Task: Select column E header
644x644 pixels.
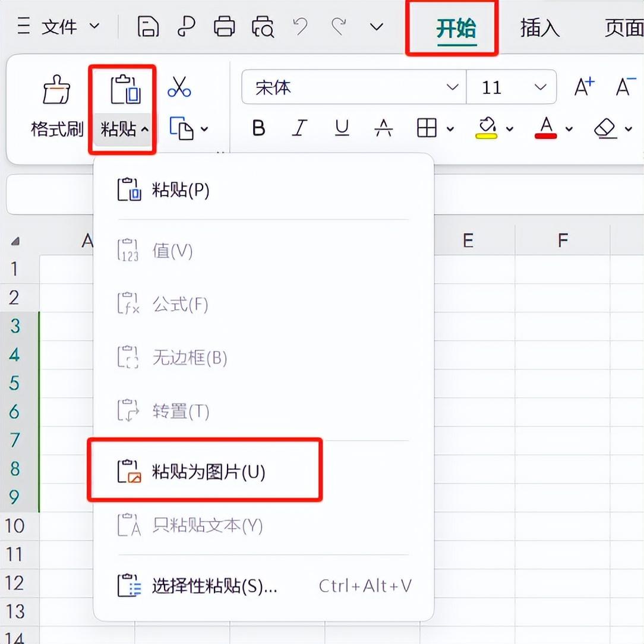Action: click(468, 240)
